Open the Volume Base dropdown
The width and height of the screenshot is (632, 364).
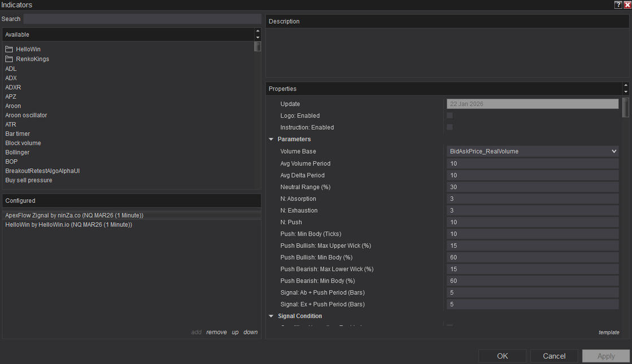[533, 151]
